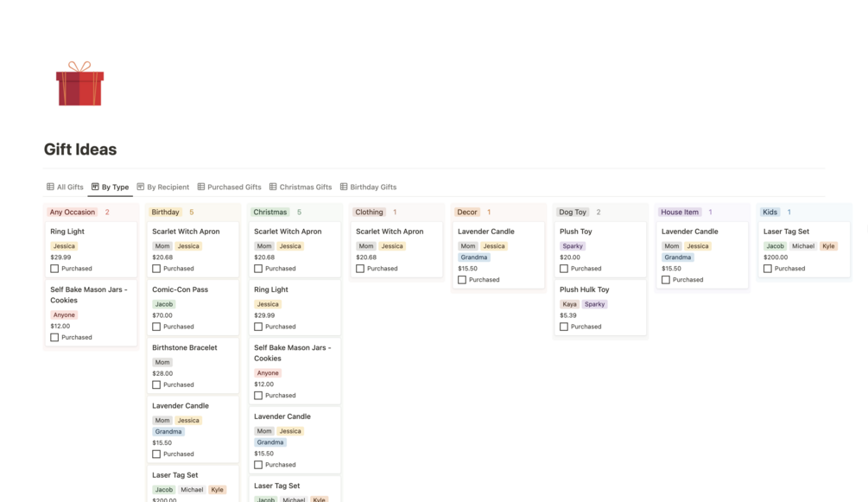Click the Kids group label
This screenshot has width=868, height=502.
770,212
